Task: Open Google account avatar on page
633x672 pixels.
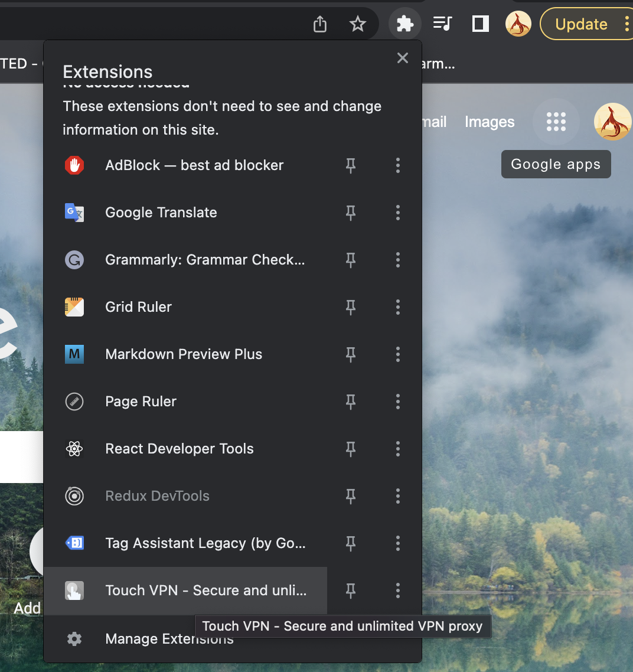Action: point(613,122)
